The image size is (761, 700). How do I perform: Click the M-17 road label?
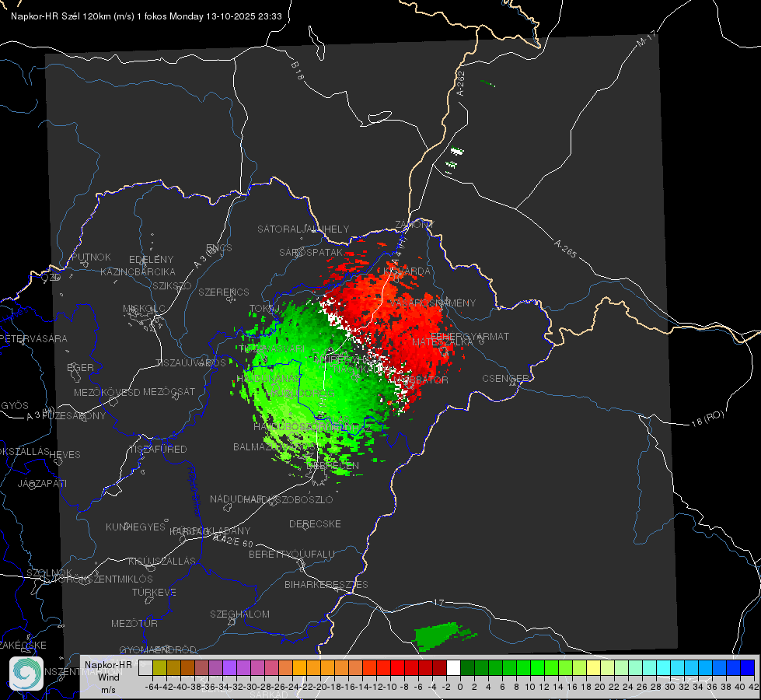[646, 39]
